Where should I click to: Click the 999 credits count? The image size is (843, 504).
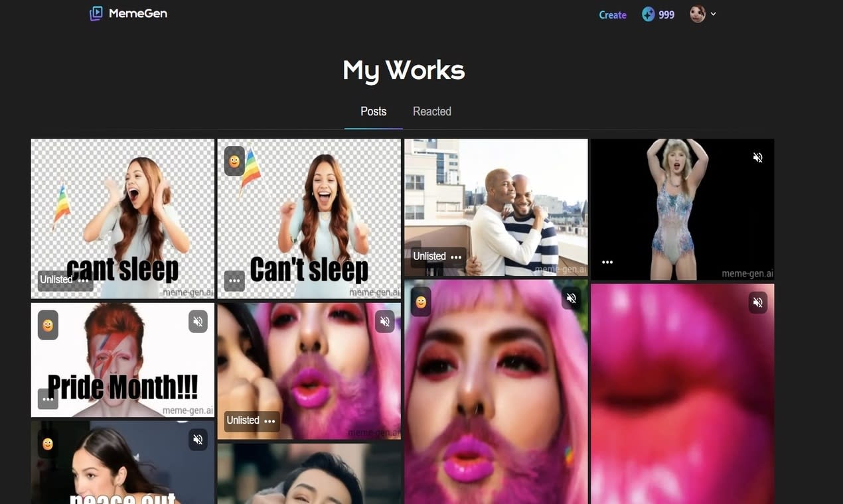(x=666, y=15)
